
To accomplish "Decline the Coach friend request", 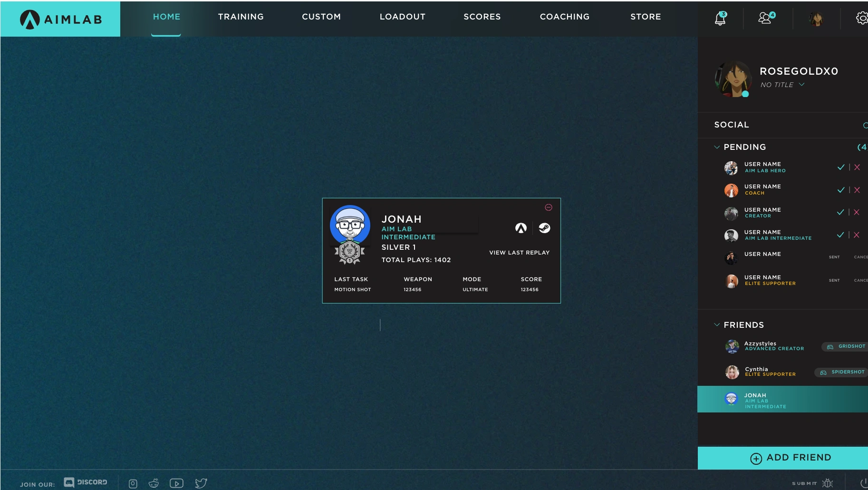I will pos(857,190).
